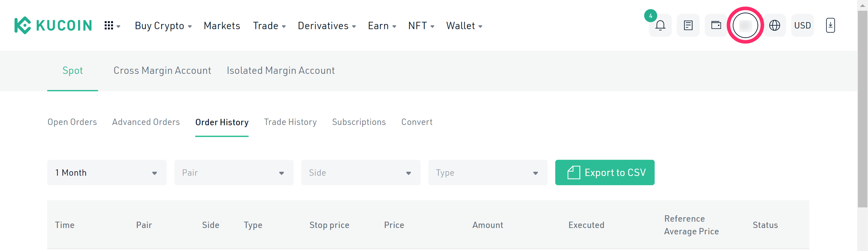This screenshot has width=868, height=251.
Task: Change the USD currency selector
Action: pyautogui.click(x=802, y=25)
